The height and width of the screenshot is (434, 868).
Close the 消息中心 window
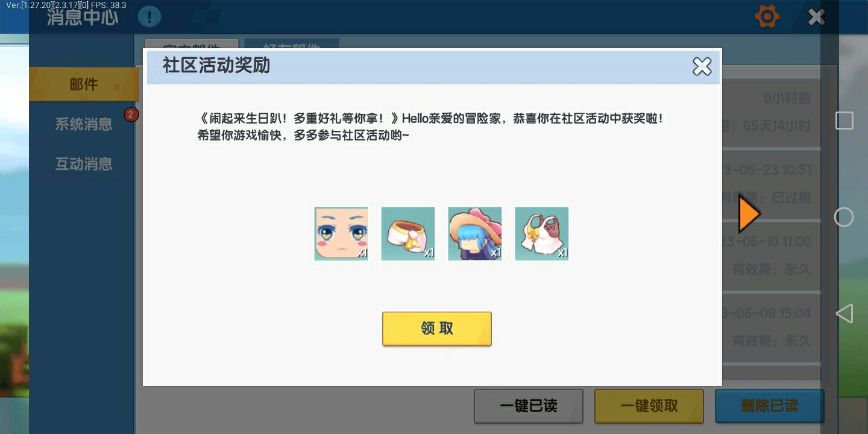(x=816, y=17)
